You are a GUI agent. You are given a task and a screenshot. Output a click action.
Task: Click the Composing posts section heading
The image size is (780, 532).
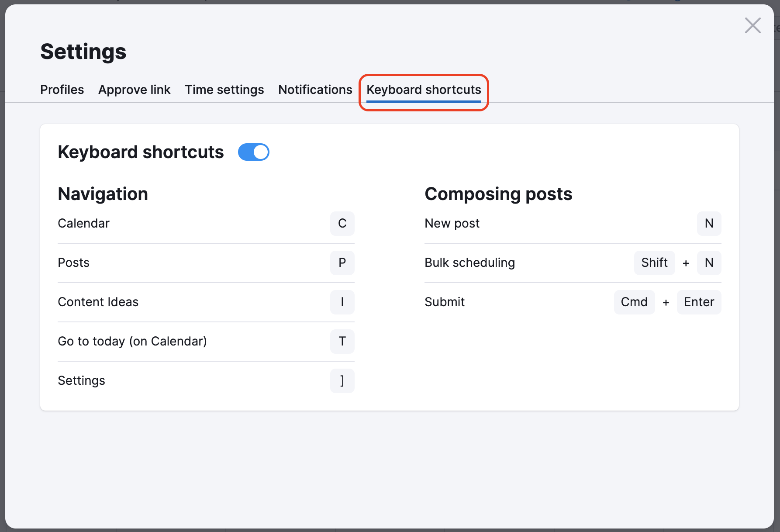(x=498, y=194)
